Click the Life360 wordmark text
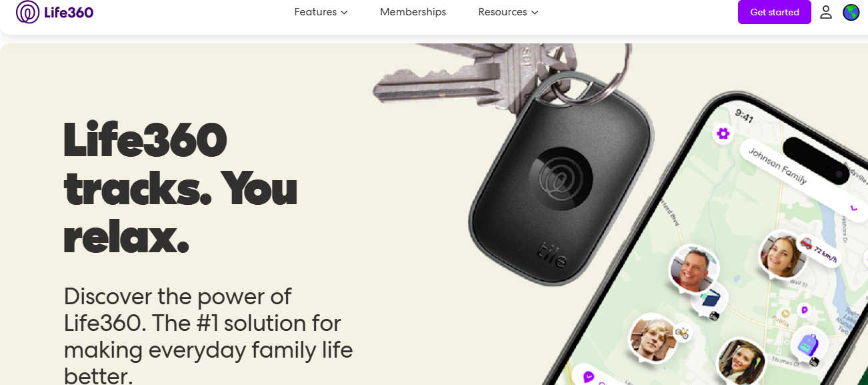This screenshot has width=868, height=385. coord(69,12)
